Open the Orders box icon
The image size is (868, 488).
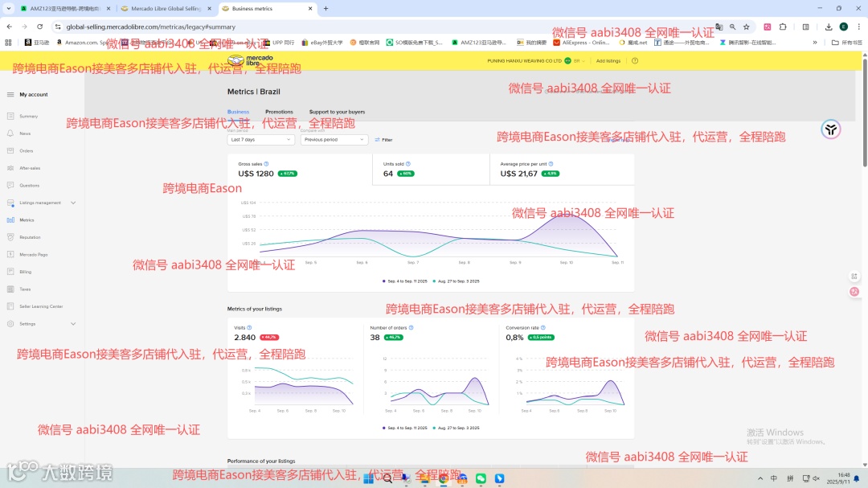(10, 150)
